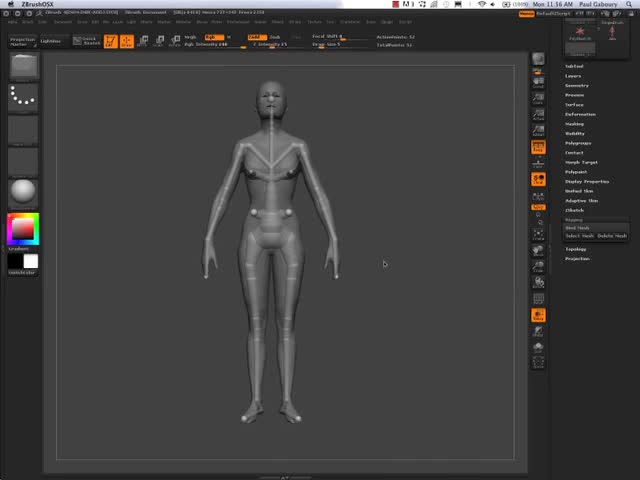Pick a color in the color picker
The image size is (640, 480).
point(23,229)
